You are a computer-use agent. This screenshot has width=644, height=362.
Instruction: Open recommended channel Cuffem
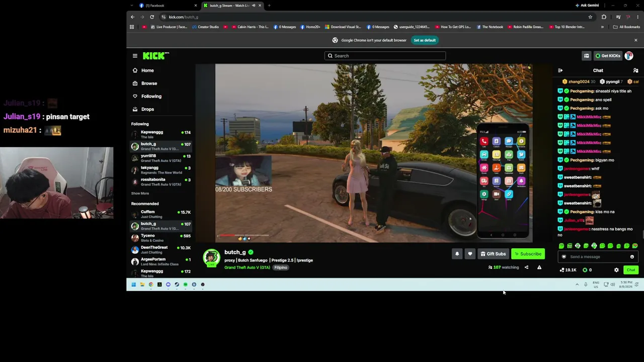point(161,214)
